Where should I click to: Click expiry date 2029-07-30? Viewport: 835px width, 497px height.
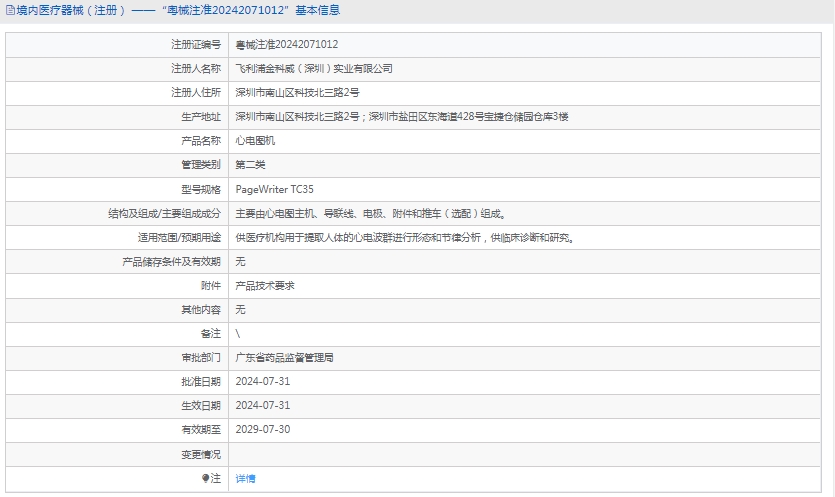pos(262,429)
